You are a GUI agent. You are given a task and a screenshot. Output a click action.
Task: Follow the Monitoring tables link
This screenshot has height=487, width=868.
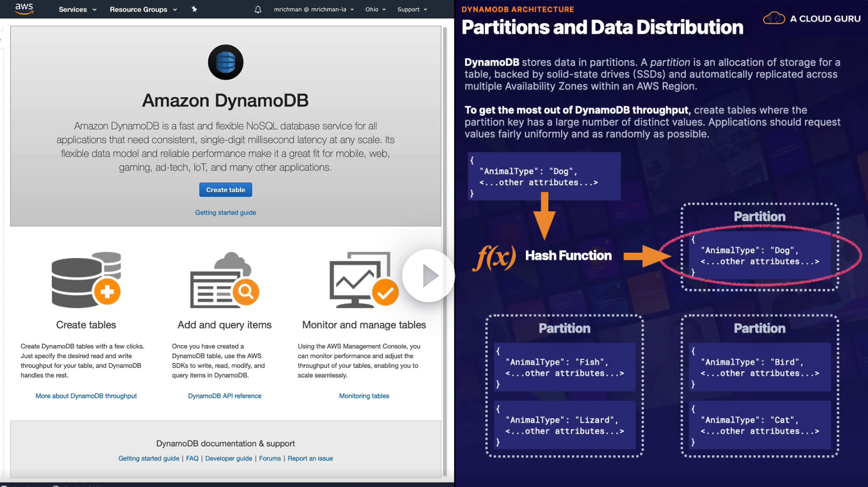click(x=364, y=396)
